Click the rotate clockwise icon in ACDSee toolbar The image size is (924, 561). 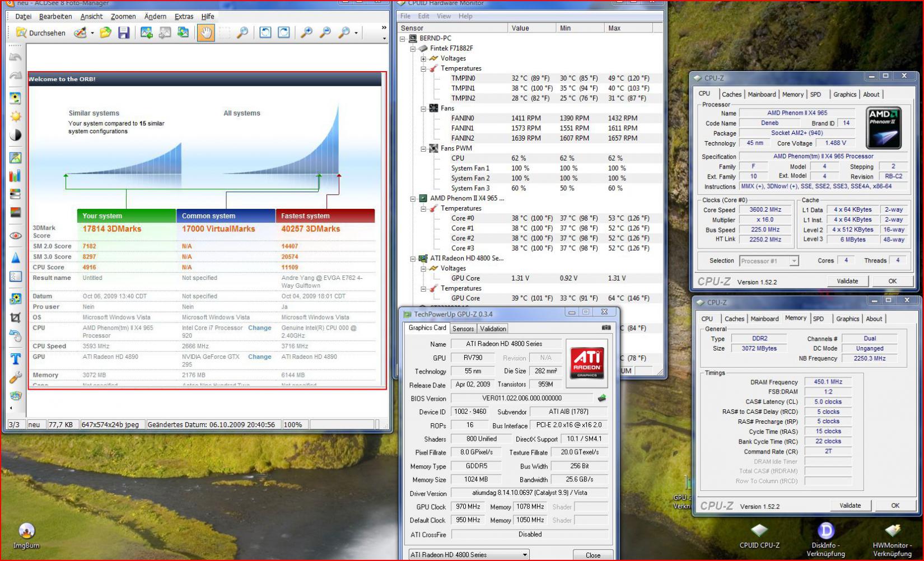pyautogui.click(x=284, y=33)
